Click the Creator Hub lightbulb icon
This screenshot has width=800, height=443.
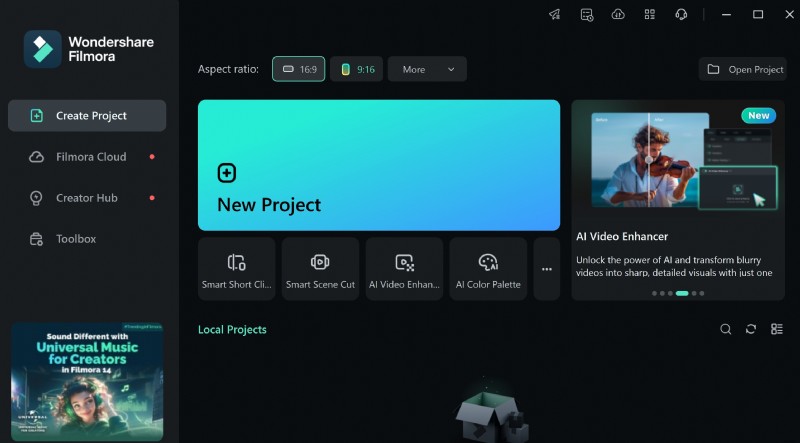pos(36,198)
